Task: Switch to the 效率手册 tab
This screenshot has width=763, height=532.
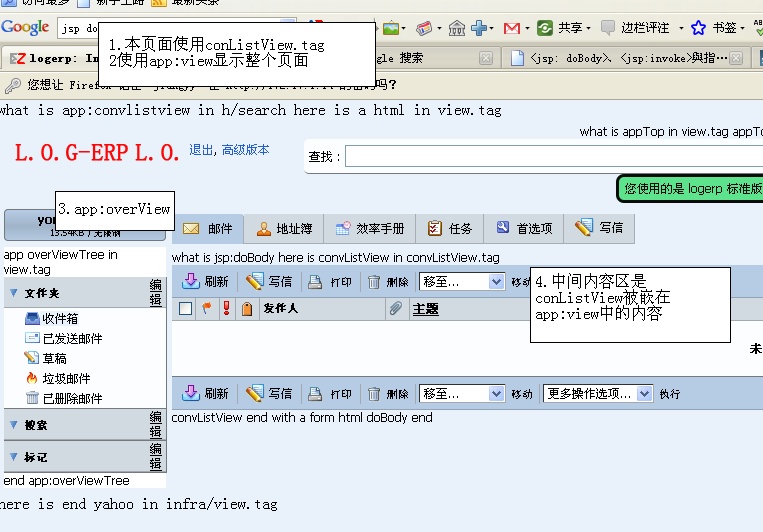Action: [x=370, y=228]
